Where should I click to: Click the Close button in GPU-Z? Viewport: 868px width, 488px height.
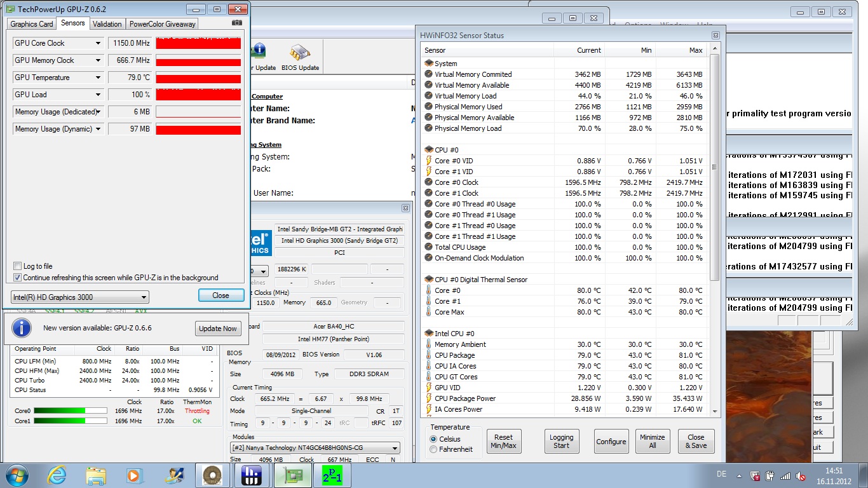[x=221, y=295]
